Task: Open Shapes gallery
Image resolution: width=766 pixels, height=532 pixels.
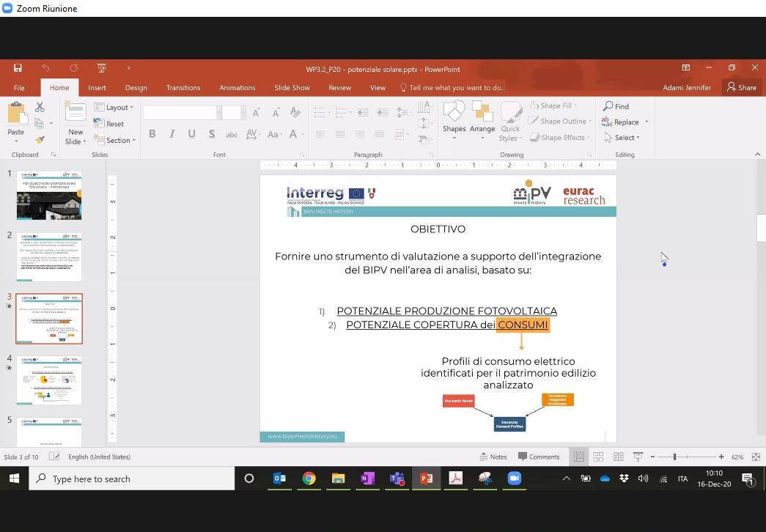Action: coord(454,121)
